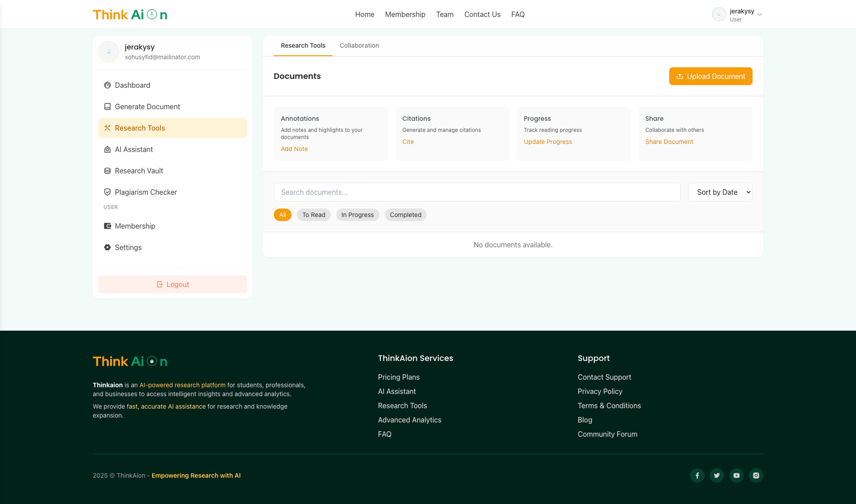
Task: Click the Plagiarism Checker shield icon
Action: pos(107,192)
